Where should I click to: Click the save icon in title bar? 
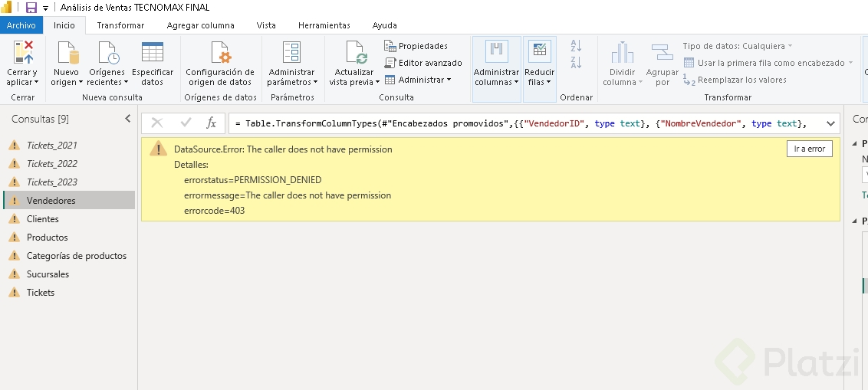coord(31,8)
